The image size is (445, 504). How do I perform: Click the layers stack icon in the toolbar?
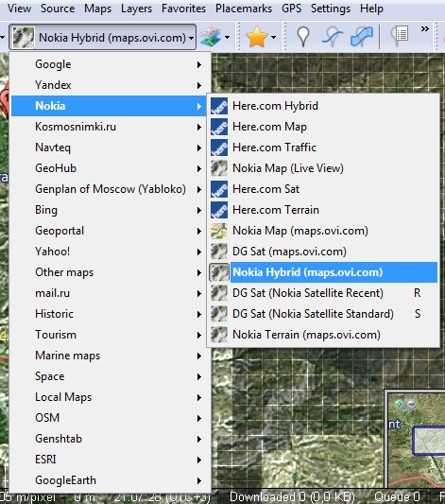211,37
